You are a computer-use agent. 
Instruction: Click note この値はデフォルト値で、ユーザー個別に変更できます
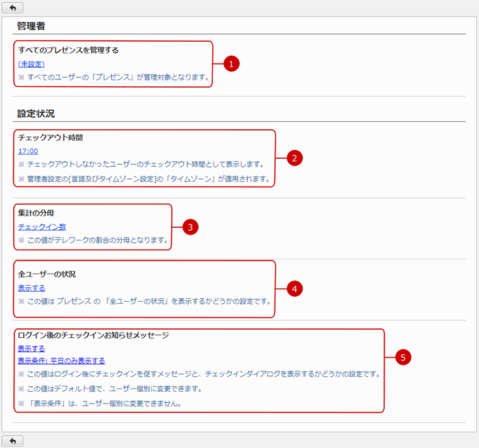click(110, 389)
